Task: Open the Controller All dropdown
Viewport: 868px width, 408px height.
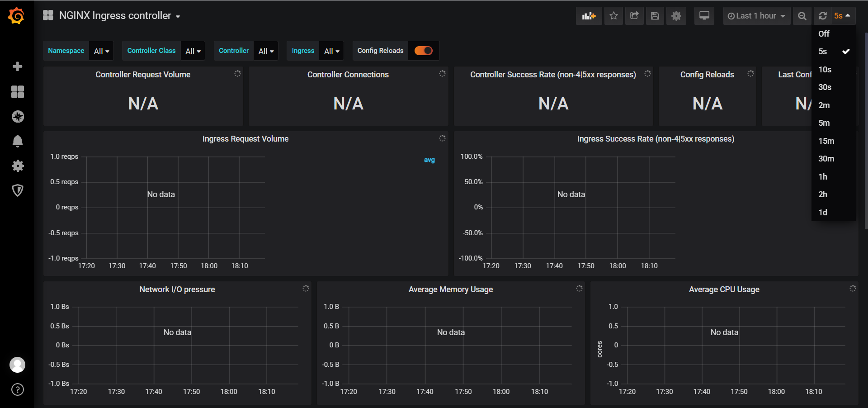Action: [266, 51]
